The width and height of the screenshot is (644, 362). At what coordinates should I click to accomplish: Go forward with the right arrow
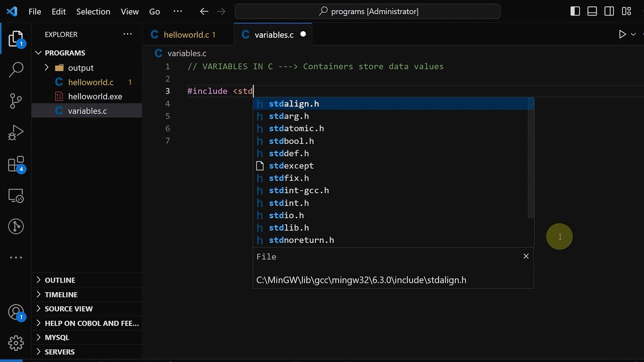pos(221,11)
